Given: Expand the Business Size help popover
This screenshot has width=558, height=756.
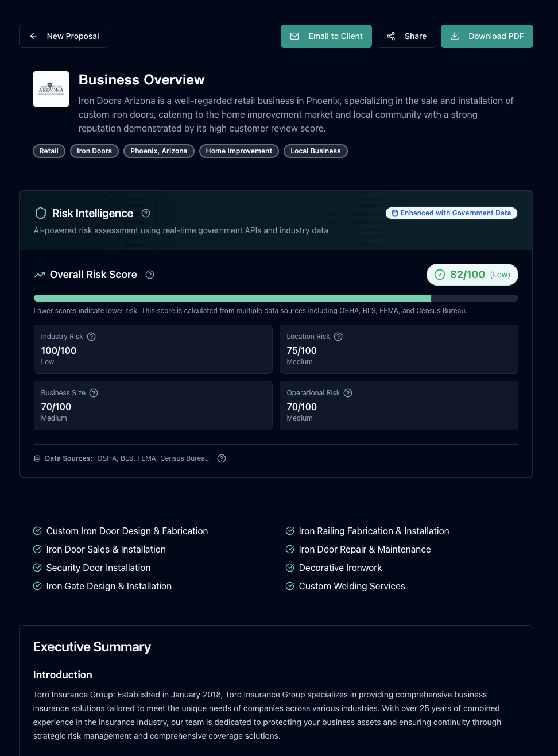Looking at the screenshot, I should 94,393.
